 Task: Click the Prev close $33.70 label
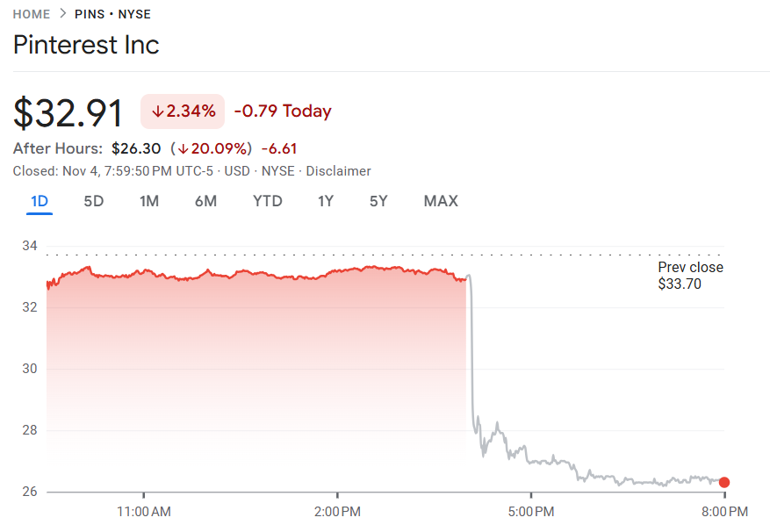pyautogui.click(x=690, y=276)
